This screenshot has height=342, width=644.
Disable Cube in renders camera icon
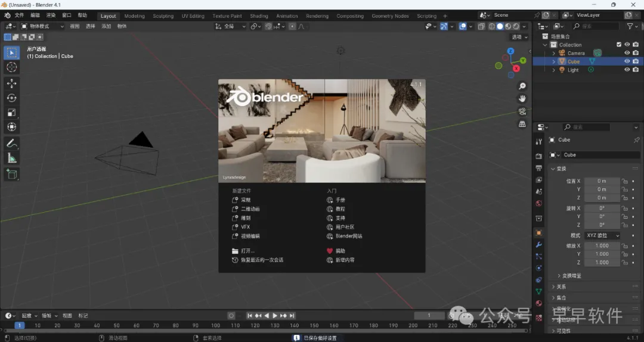[636, 61]
